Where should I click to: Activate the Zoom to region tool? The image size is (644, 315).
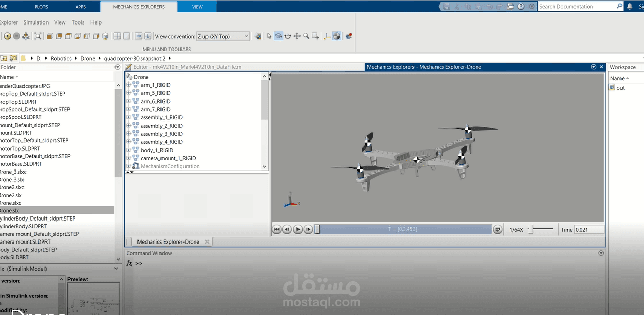315,36
